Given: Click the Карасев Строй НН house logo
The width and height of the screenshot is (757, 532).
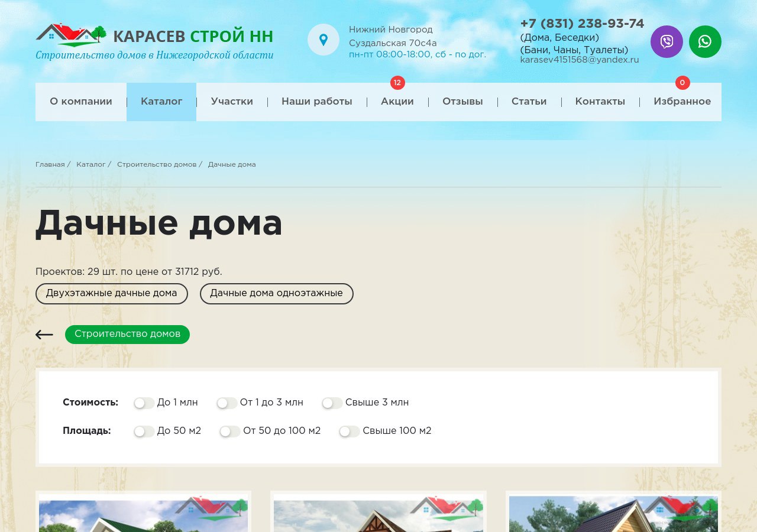Looking at the screenshot, I should click(x=71, y=35).
